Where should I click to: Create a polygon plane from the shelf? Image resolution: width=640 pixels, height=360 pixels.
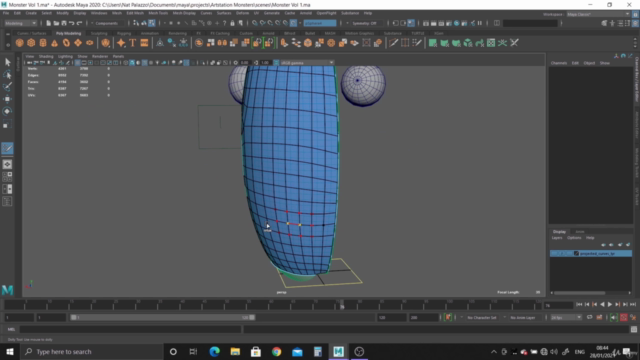[x=78, y=43]
